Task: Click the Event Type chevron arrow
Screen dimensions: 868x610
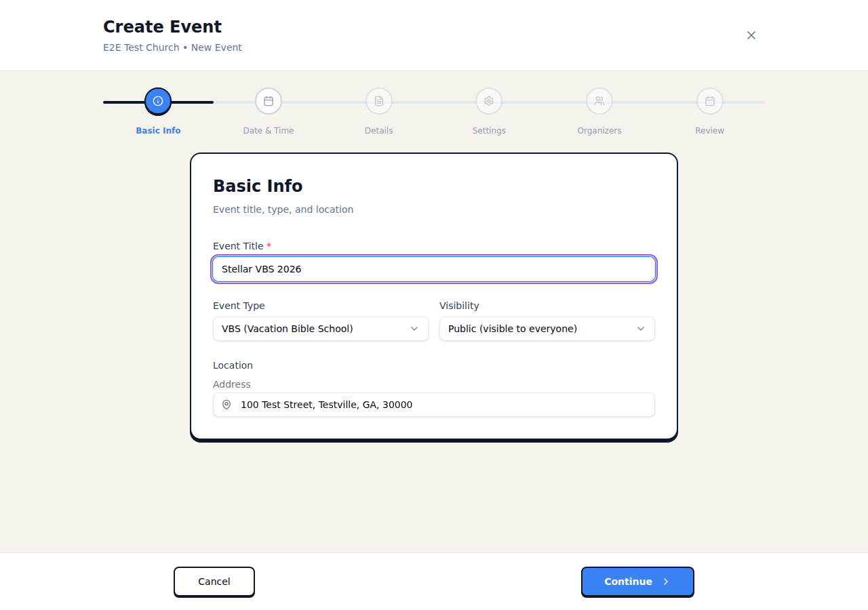Action: pos(414,329)
